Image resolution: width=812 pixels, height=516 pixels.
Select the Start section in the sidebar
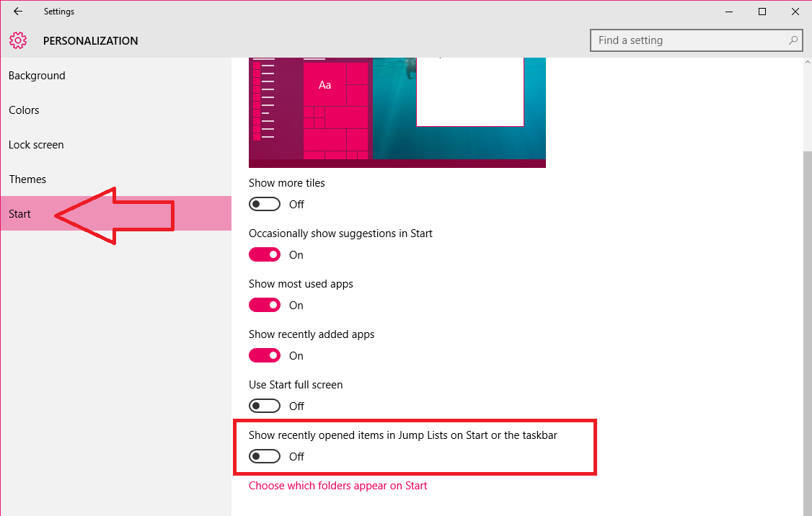click(x=19, y=213)
